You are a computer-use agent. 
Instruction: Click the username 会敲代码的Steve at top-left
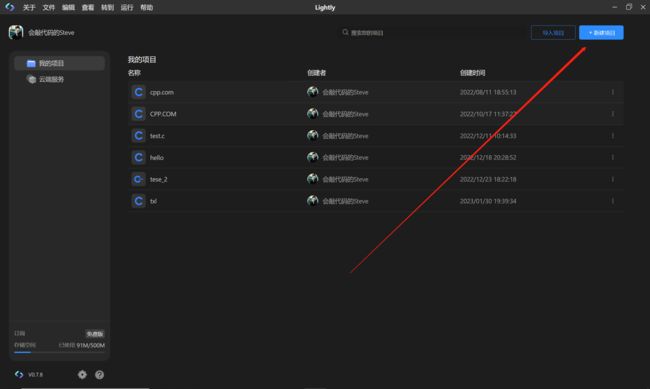coord(51,33)
